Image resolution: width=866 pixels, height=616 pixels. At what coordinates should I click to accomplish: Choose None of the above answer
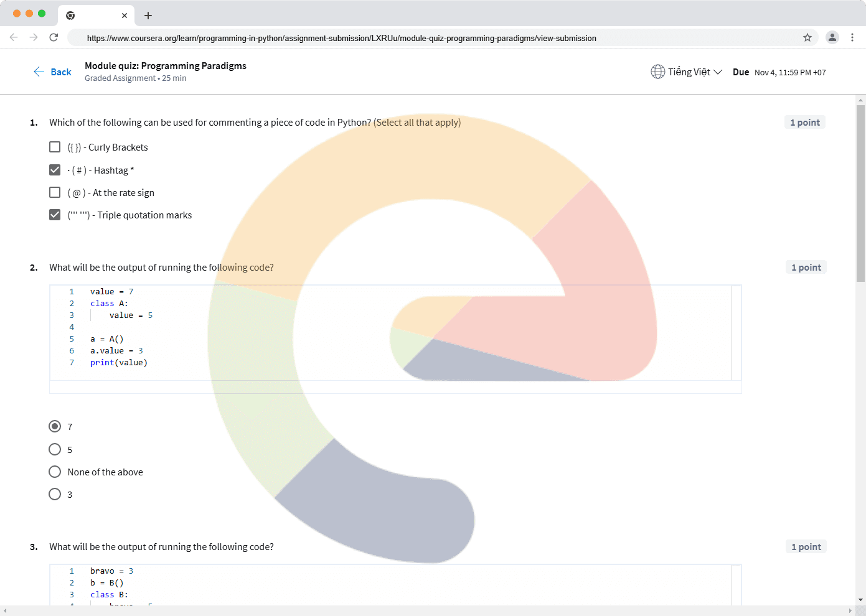tap(55, 472)
